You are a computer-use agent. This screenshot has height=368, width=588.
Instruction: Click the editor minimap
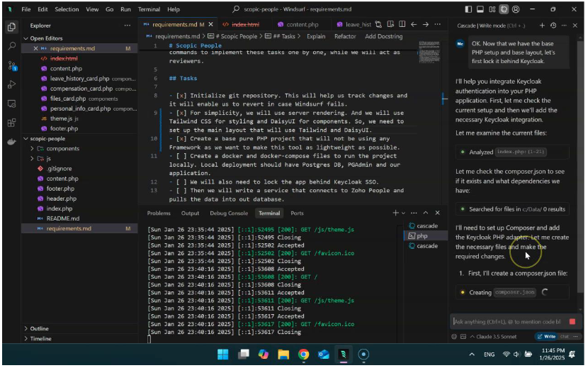click(x=429, y=52)
